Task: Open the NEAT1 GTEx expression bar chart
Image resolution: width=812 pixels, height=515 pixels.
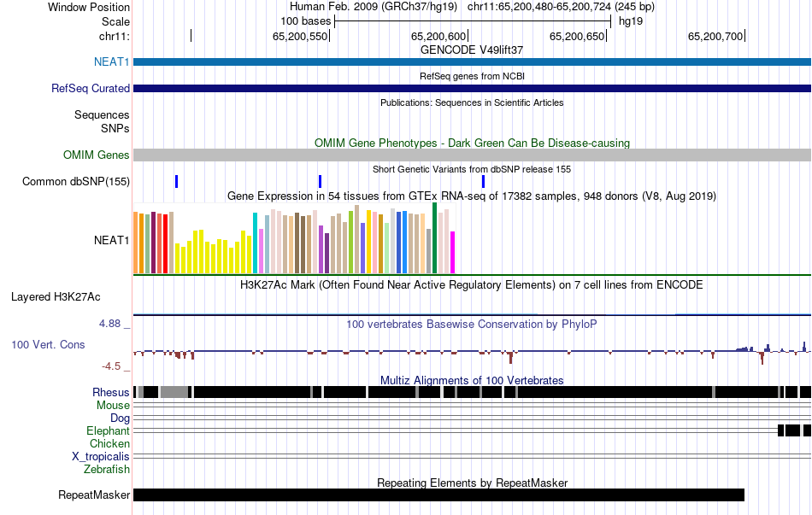Action: pos(294,238)
